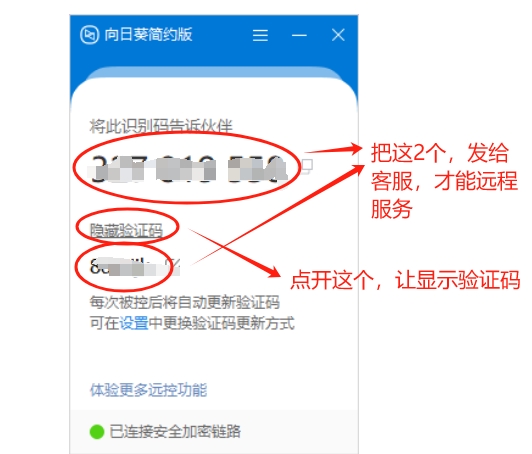
Task: Copy the identification code with the copy icon
Action: click(308, 166)
